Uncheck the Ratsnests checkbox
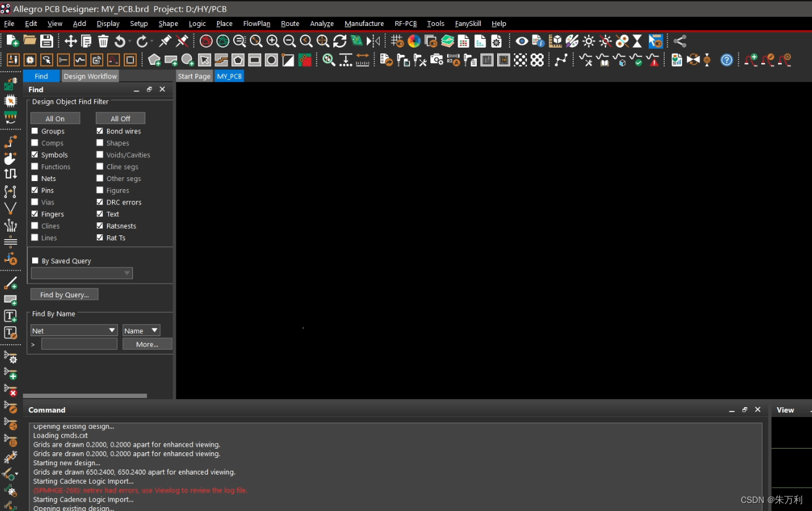Image resolution: width=812 pixels, height=511 pixels. point(100,226)
